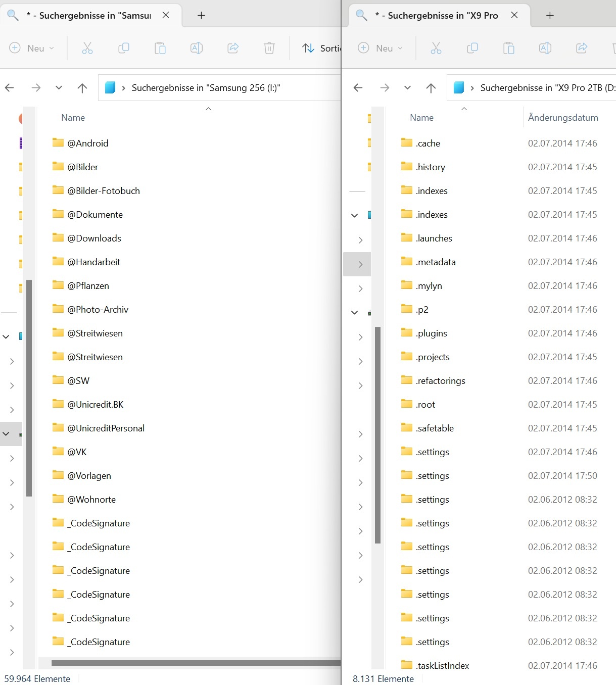Open recent locations dropdown in Samsung window

pos(59,88)
